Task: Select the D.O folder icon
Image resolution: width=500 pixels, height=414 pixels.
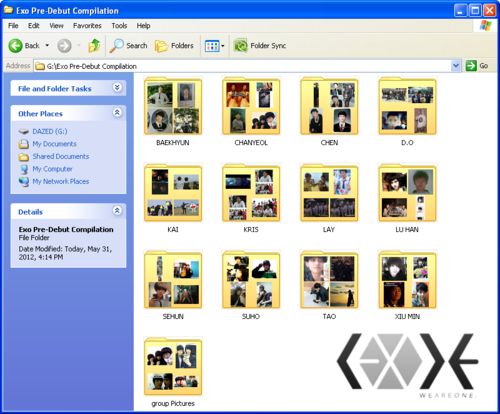Action: pyautogui.click(x=407, y=106)
